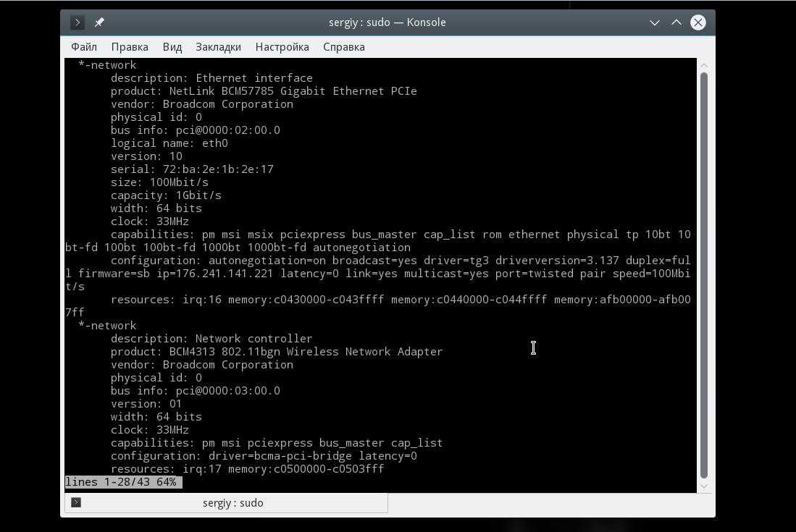The width and height of the screenshot is (796, 532).
Task: Click the scrollbar down arrow
Action: pyautogui.click(x=703, y=486)
